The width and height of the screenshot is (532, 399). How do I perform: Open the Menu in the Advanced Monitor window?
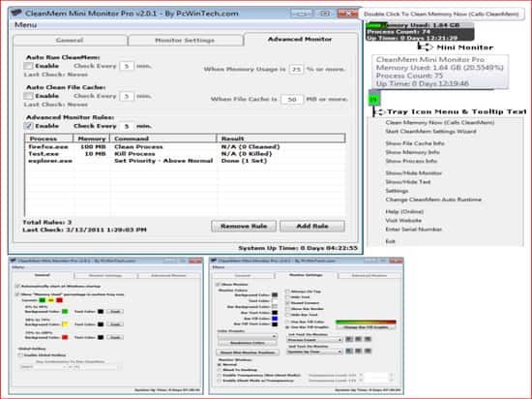point(26,25)
